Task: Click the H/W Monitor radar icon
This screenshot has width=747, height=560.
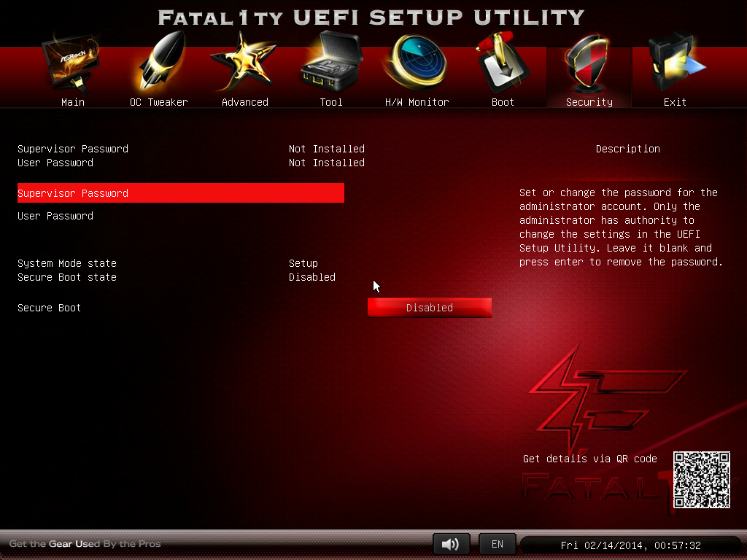Action: [417, 64]
